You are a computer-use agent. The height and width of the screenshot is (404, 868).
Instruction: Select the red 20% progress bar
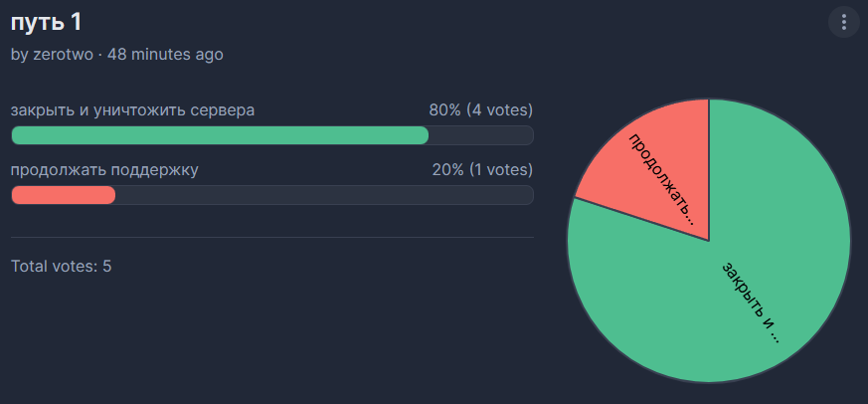click(64, 195)
